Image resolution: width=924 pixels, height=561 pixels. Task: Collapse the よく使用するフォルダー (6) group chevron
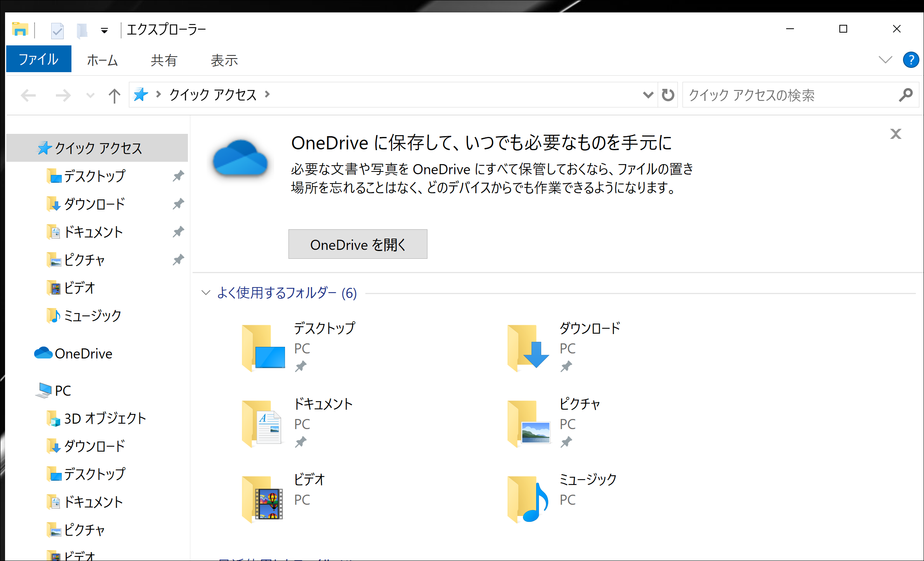click(x=206, y=293)
